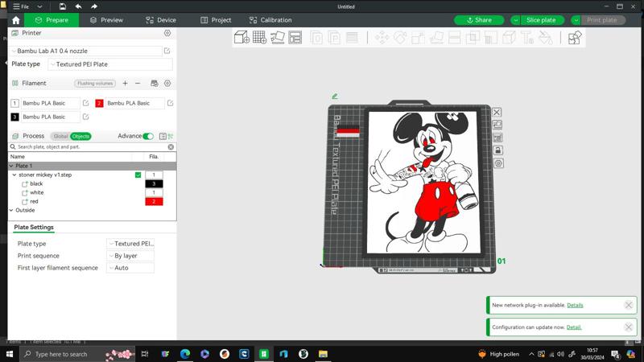Viewport: 644px width, 362px height.
Task: Click the plate lock icon
Action: (x=497, y=150)
